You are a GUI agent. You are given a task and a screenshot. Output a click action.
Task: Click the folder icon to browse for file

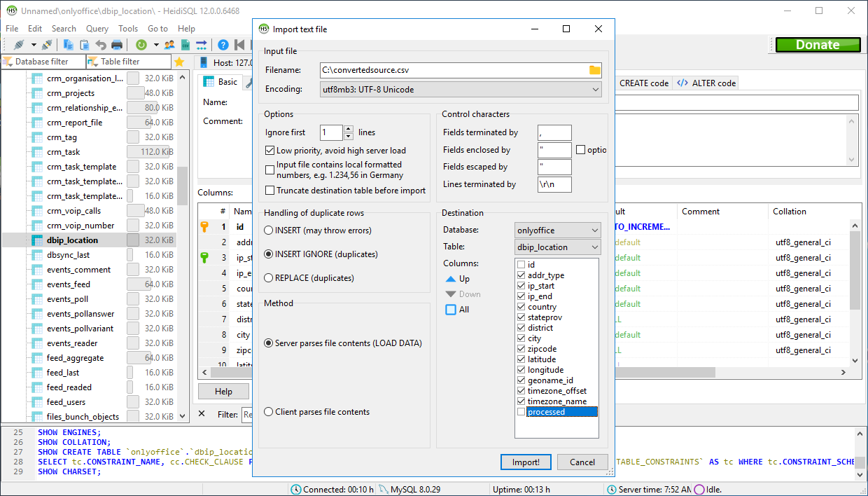pyautogui.click(x=594, y=70)
